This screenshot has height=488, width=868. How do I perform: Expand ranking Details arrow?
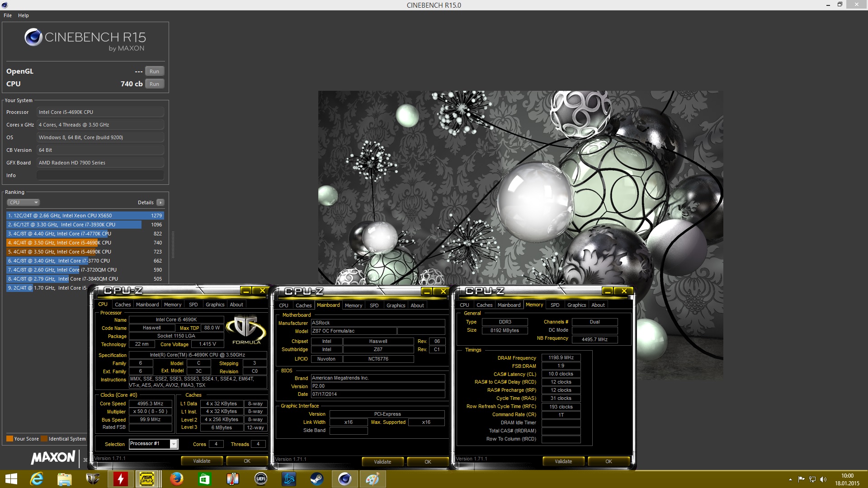pyautogui.click(x=160, y=202)
